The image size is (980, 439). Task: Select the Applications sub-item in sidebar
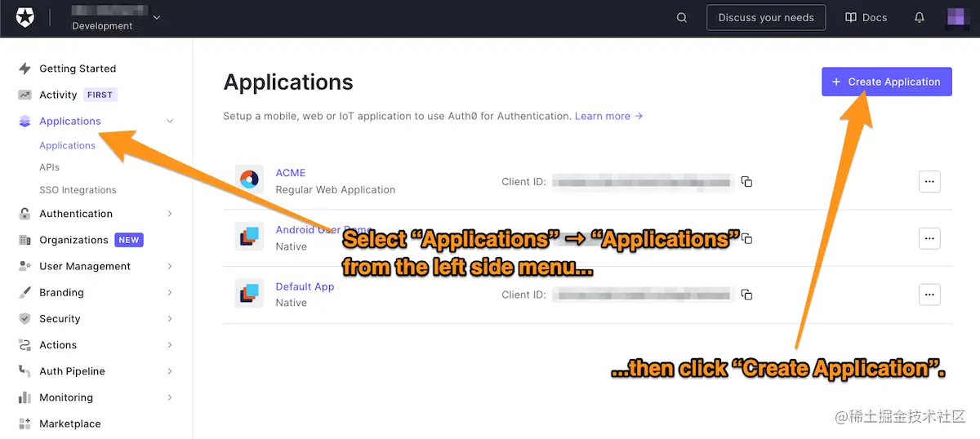(67, 145)
